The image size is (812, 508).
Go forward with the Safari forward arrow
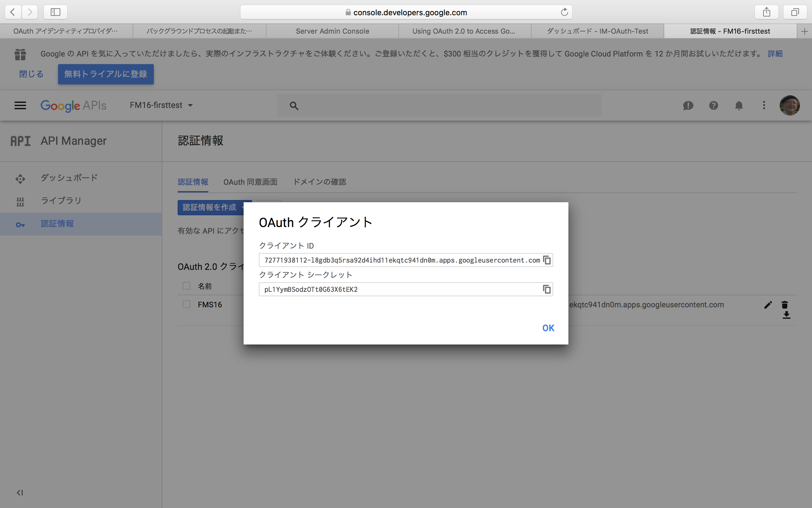30,12
